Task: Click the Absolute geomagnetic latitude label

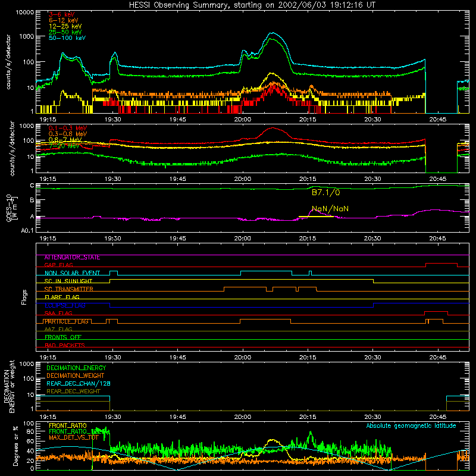Action: tap(411, 426)
